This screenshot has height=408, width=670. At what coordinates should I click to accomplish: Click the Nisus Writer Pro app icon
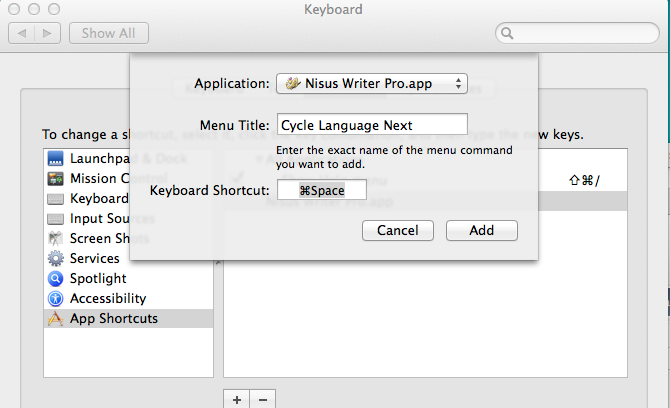tap(293, 83)
